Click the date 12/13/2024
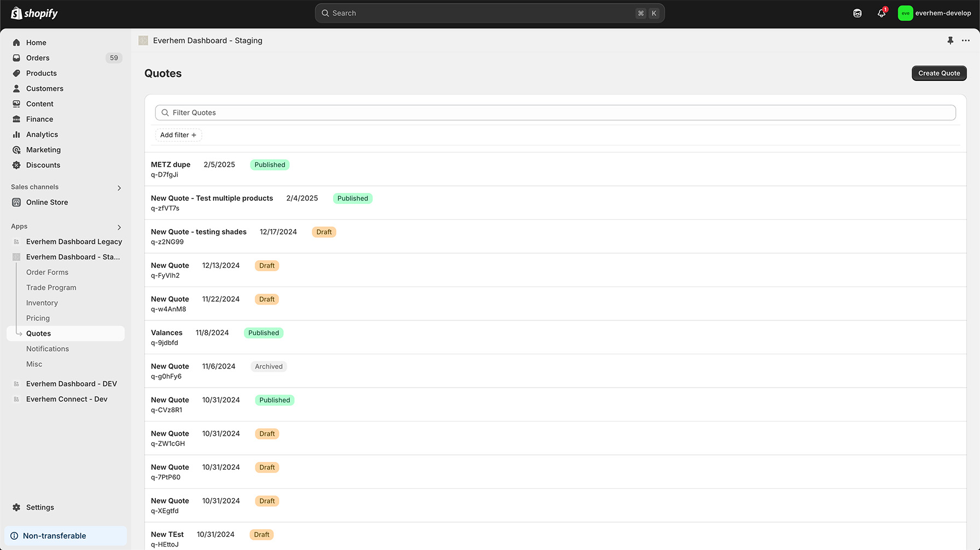This screenshot has height=550, width=980. (221, 266)
